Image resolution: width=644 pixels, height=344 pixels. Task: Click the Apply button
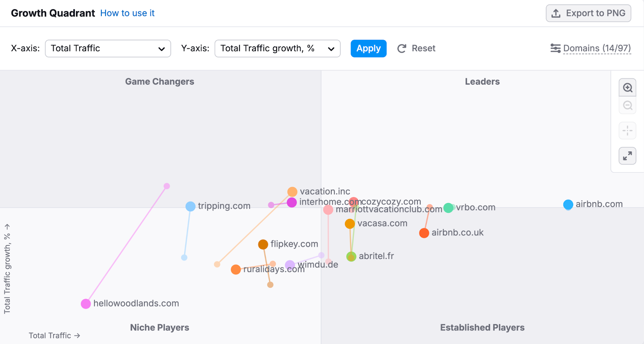tap(369, 48)
